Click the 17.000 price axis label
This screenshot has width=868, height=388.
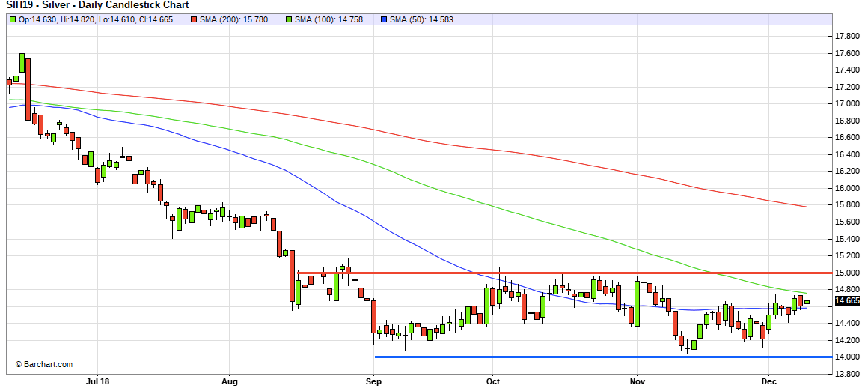tap(847, 104)
